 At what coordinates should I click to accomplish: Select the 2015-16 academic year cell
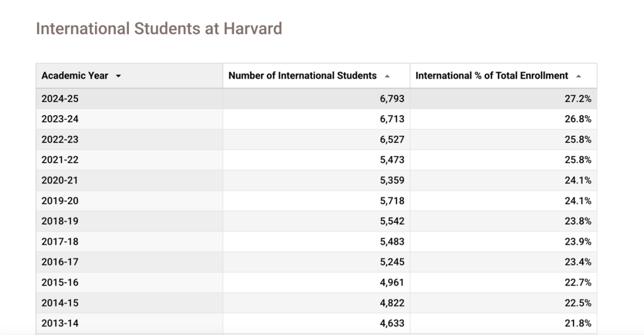(x=129, y=283)
